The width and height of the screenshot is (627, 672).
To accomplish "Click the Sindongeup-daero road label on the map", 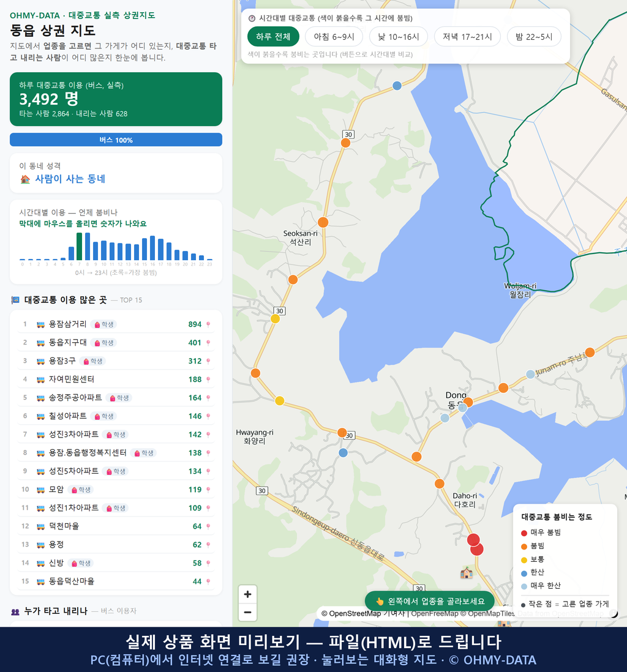I will (x=338, y=532).
